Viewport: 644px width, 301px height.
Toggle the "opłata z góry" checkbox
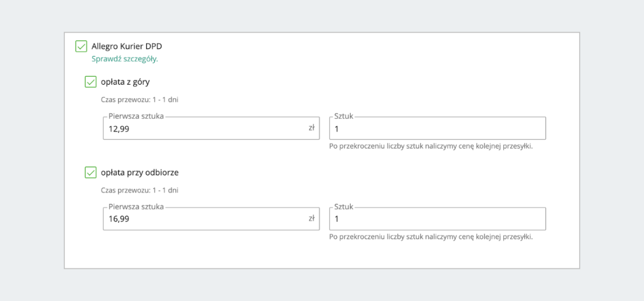click(x=91, y=82)
